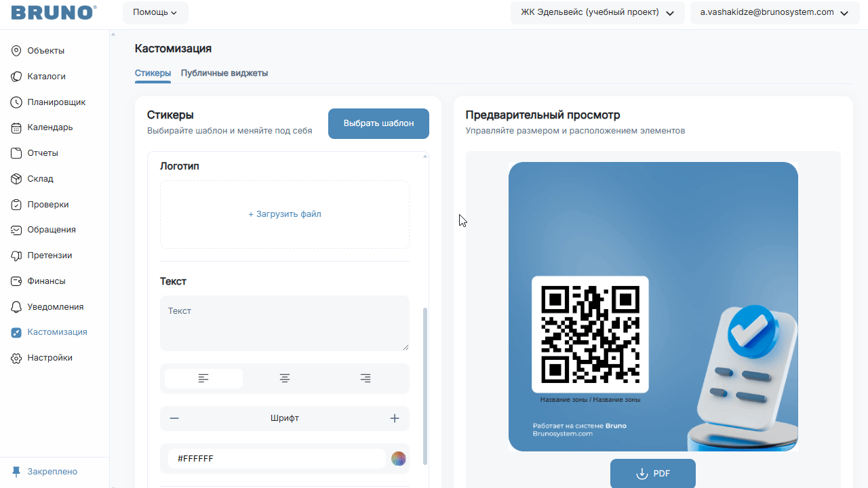Open the a.vashakidze account dropdown
Viewport: 868px width, 488px height.
[775, 12]
